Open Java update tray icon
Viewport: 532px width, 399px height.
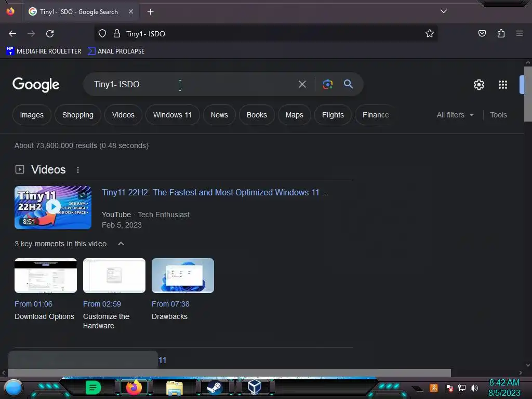point(434,388)
